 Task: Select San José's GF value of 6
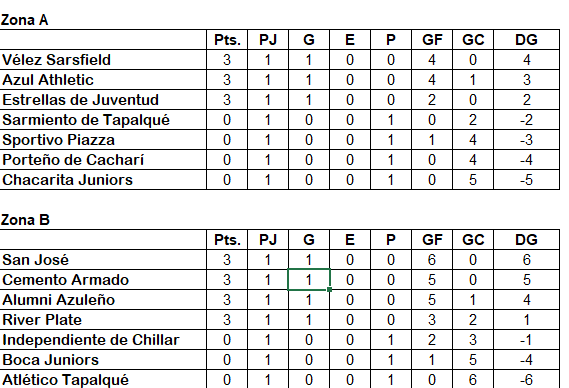coord(432,260)
